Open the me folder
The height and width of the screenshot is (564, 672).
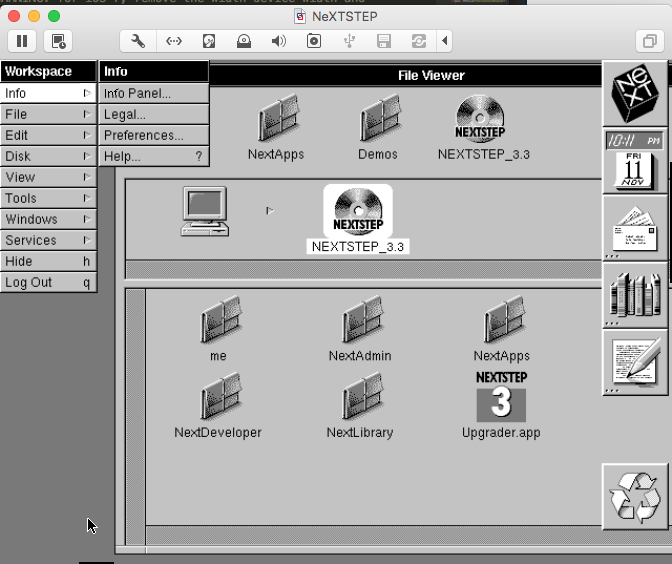[x=219, y=328]
